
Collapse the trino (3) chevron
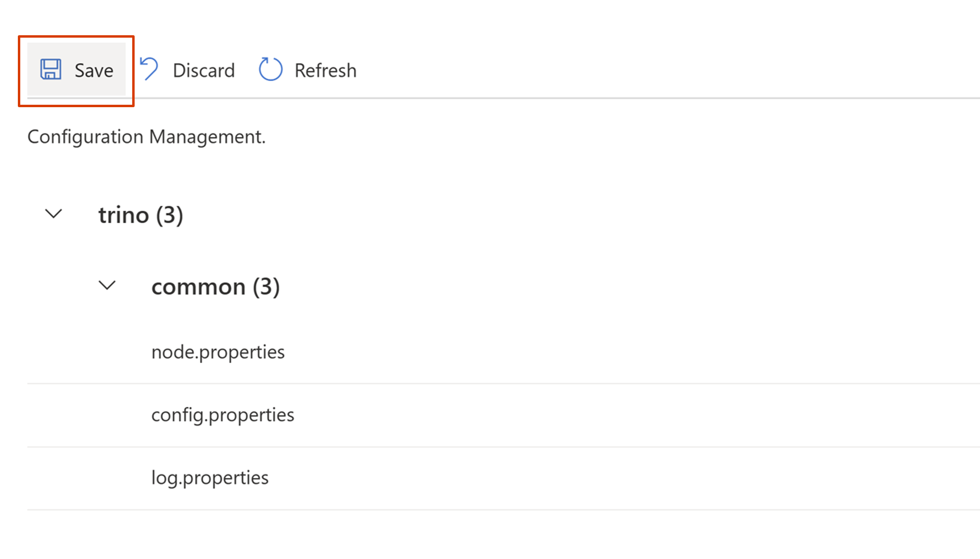coord(54,213)
